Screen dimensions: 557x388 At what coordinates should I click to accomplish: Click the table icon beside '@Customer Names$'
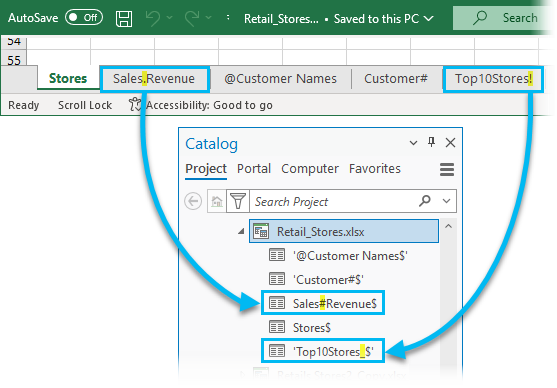[277, 255]
